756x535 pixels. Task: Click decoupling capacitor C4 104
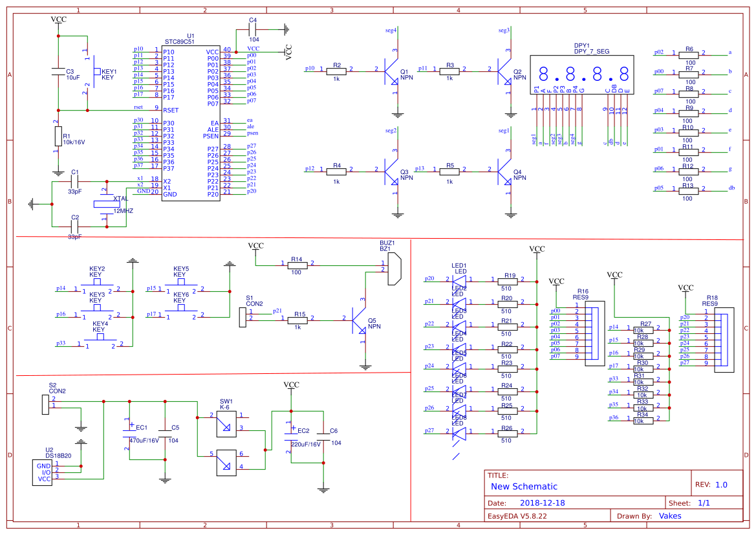point(253,30)
